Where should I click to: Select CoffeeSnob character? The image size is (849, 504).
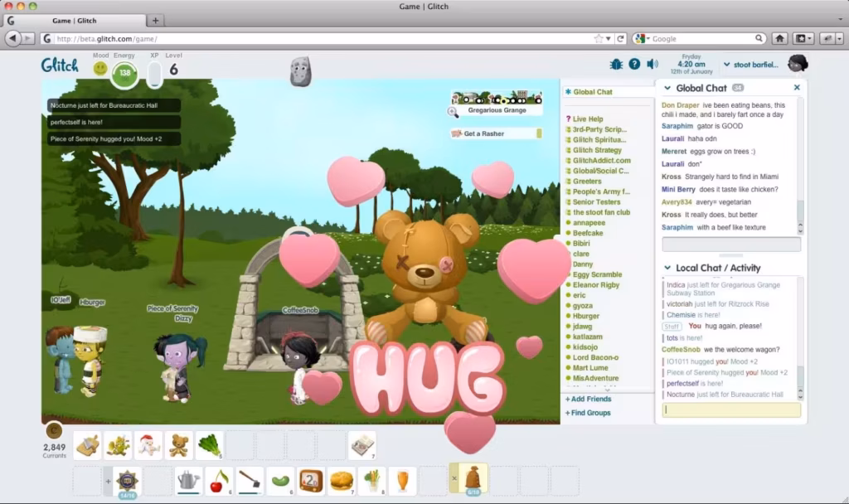pyautogui.click(x=299, y=368)
